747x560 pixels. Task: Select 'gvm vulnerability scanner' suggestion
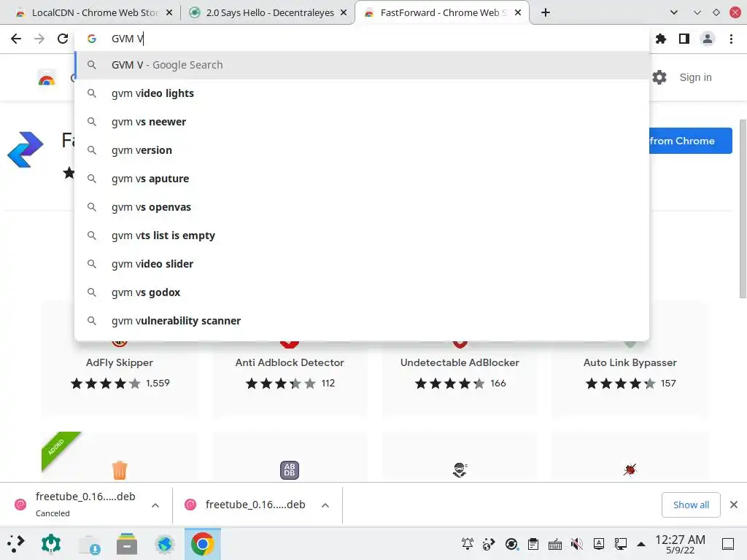[362, 321]
